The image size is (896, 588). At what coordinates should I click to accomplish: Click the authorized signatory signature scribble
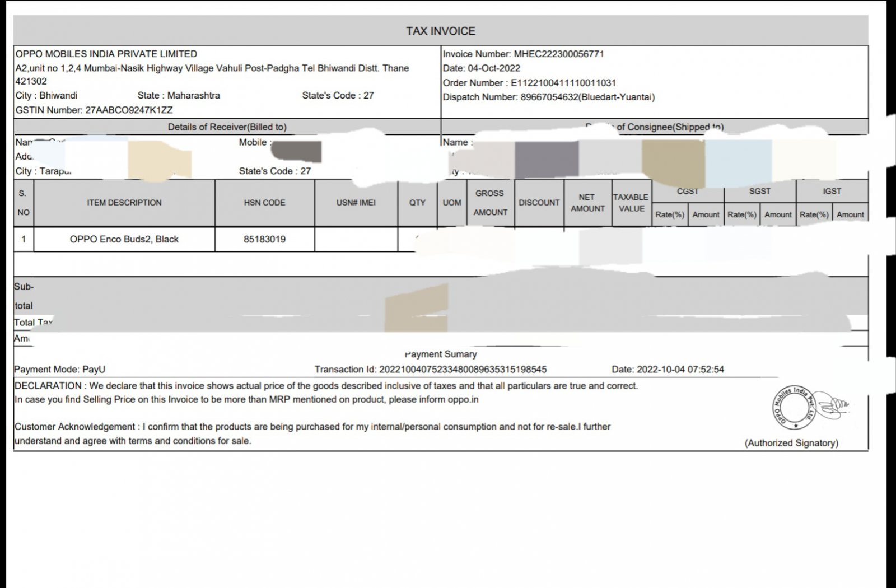tap(834, 405)
